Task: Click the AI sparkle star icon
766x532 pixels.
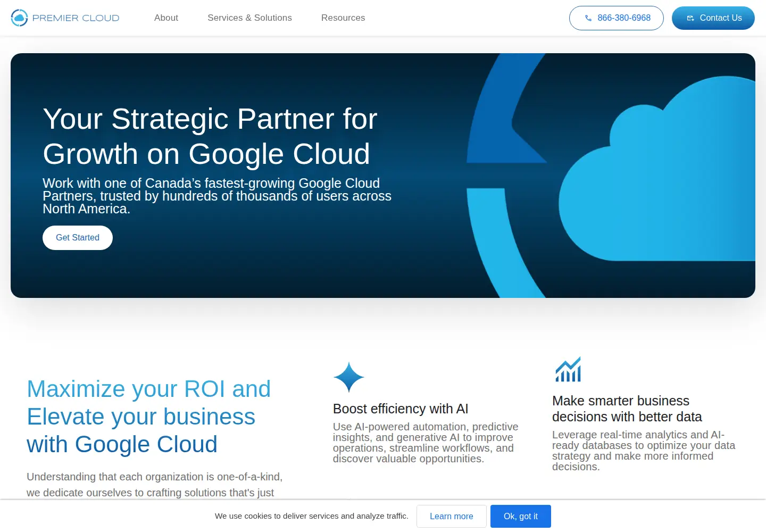Action: (348, 377)
